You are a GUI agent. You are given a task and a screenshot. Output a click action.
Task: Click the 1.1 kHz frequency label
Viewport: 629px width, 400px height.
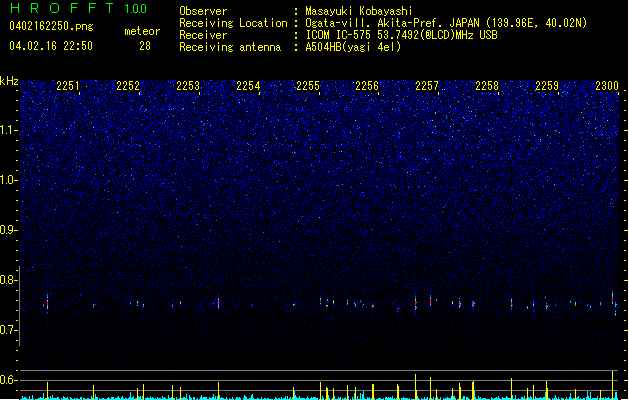(9, 130)
